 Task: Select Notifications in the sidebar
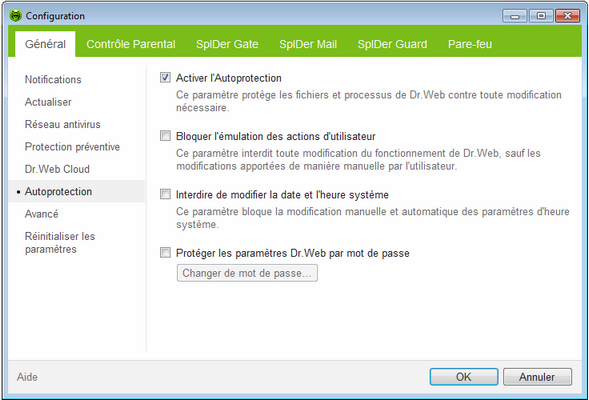[x=53, y=80]
